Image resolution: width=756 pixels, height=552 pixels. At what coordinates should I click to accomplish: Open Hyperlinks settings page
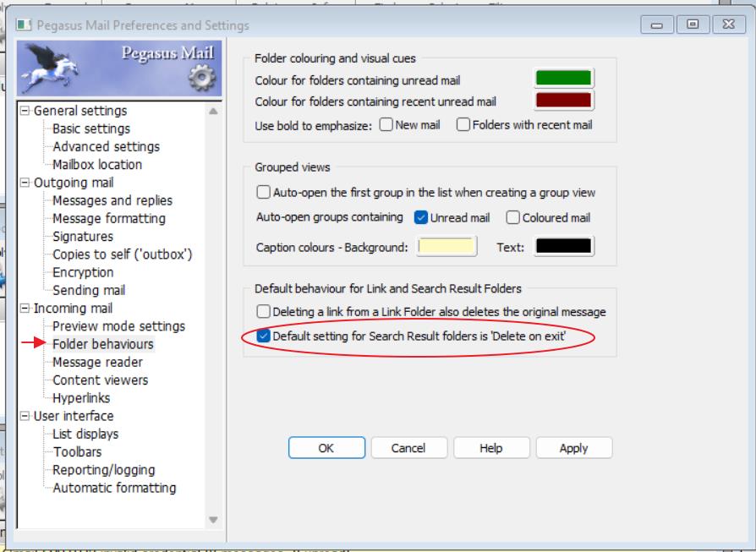pyautogui.click(x=81, y=398)
